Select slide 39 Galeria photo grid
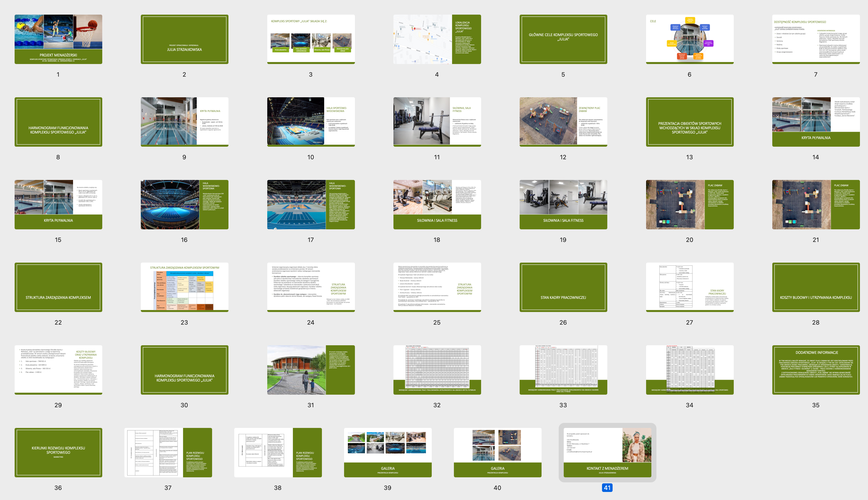 [387, 452]
